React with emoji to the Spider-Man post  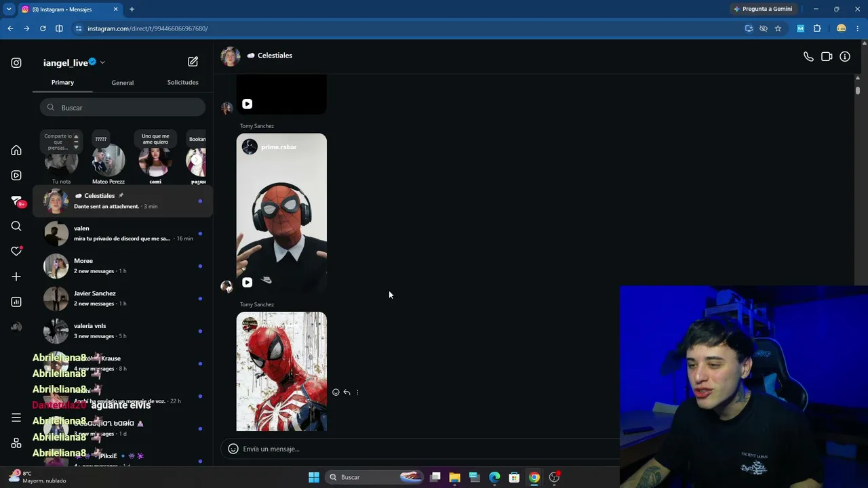[336, 392]
